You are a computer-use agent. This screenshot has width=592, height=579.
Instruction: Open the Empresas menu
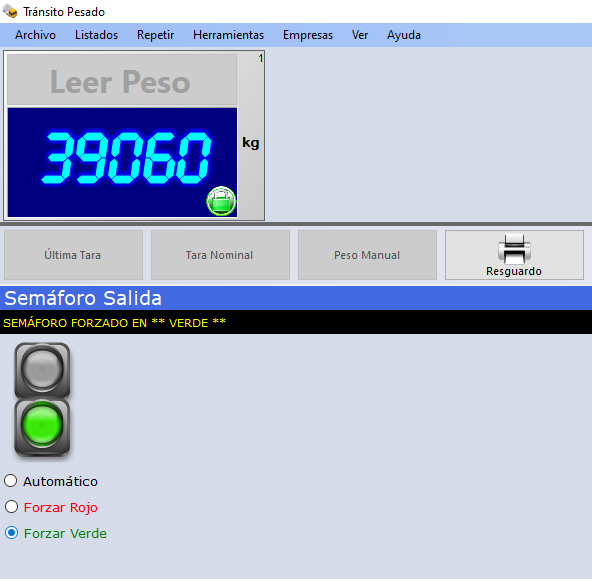pos(308,35)
